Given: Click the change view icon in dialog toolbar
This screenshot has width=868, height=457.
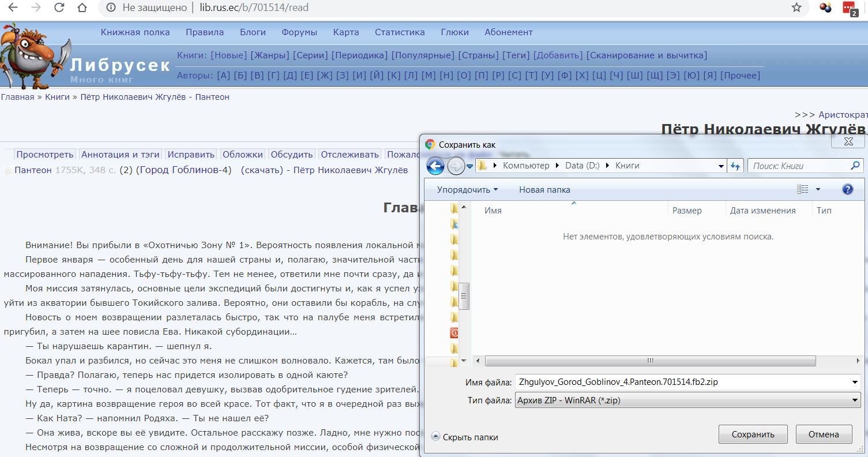Looking at the screenshot, I should (x=802, y=189).
